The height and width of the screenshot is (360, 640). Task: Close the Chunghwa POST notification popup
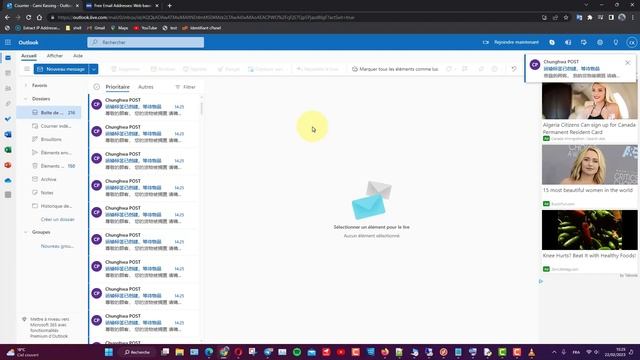628,62
